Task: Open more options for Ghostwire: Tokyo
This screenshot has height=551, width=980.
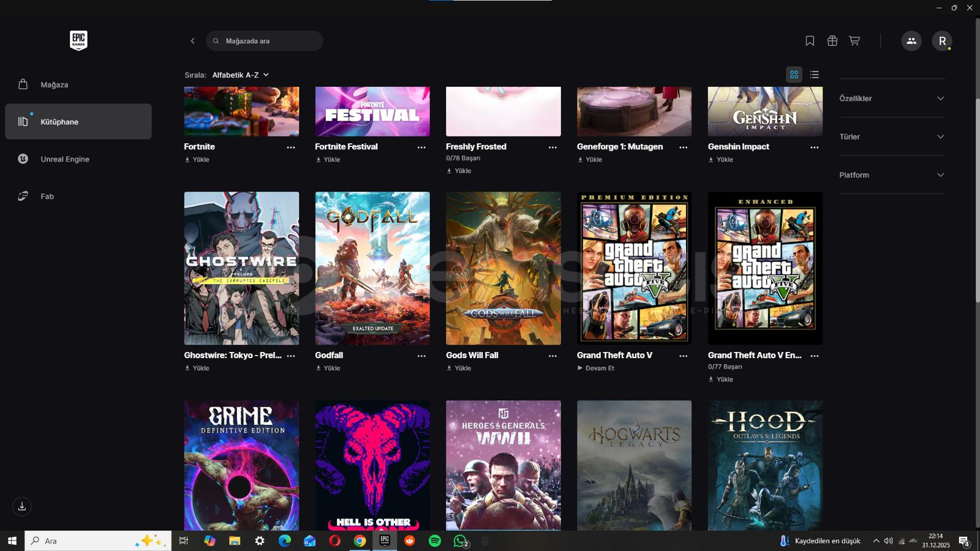Action: point(291,356)
